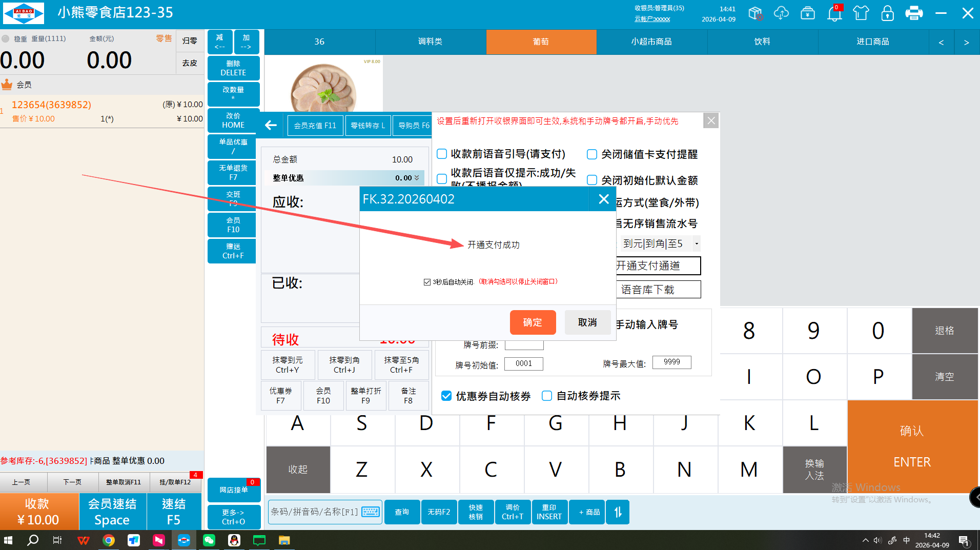This screenshot has height=550, width=980.
Task: Click the back arrow in payment panel
Action: coord(271,125)
